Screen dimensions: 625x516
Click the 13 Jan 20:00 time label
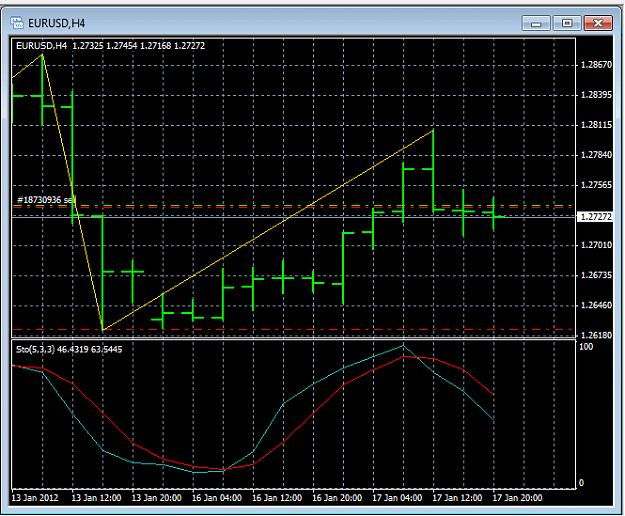tap(156, 498)
